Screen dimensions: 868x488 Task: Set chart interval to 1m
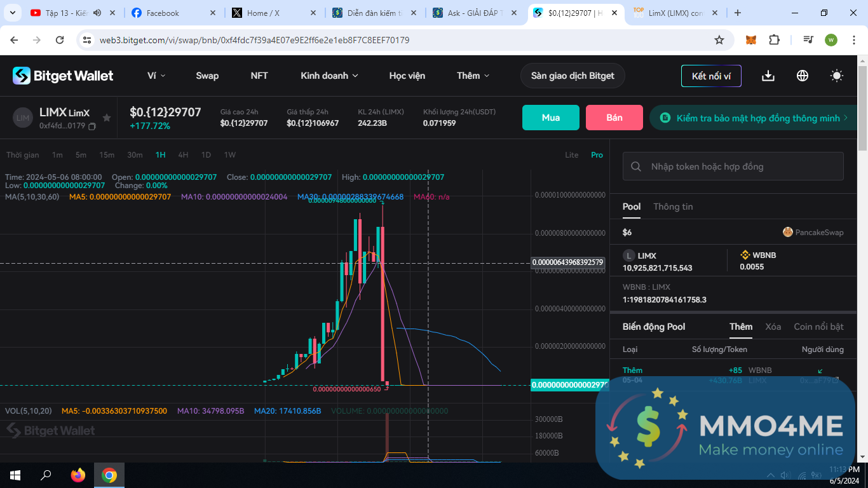pyautogui.click(x=57, y=155)
